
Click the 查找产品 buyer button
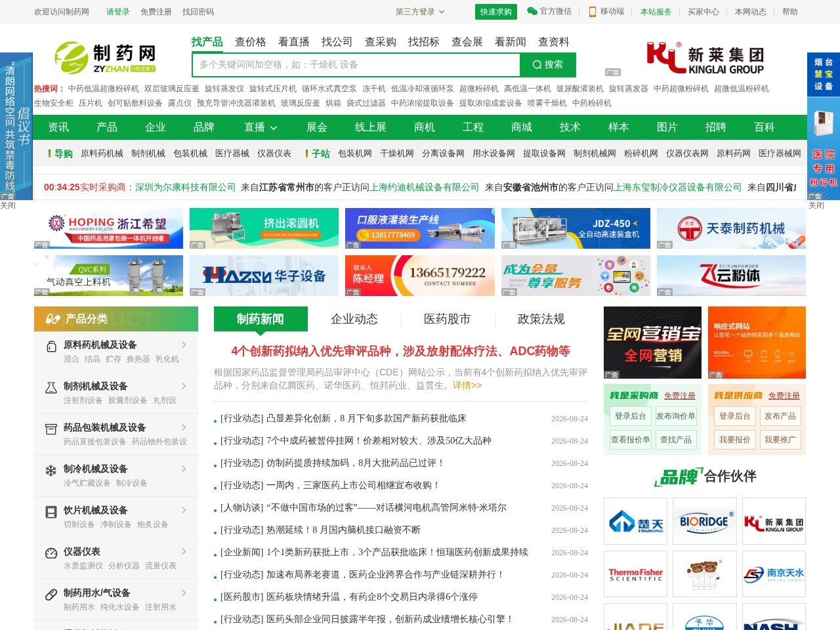click(x=676, y=440)
